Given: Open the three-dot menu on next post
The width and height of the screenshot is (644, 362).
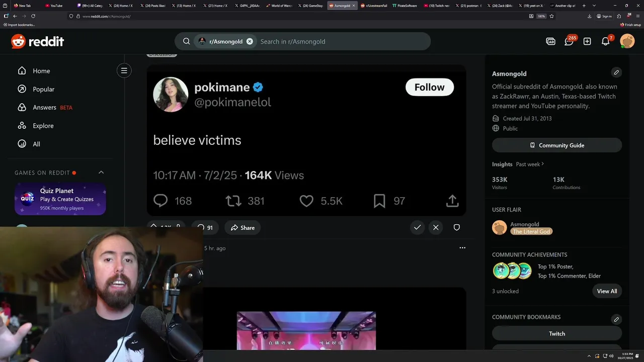Looking at the screenshot, I should pos(462,248).
